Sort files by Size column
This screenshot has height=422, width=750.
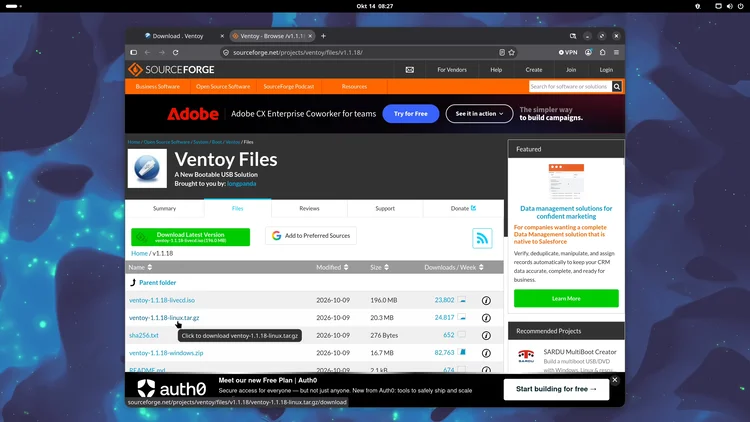[x=379, y=267]
